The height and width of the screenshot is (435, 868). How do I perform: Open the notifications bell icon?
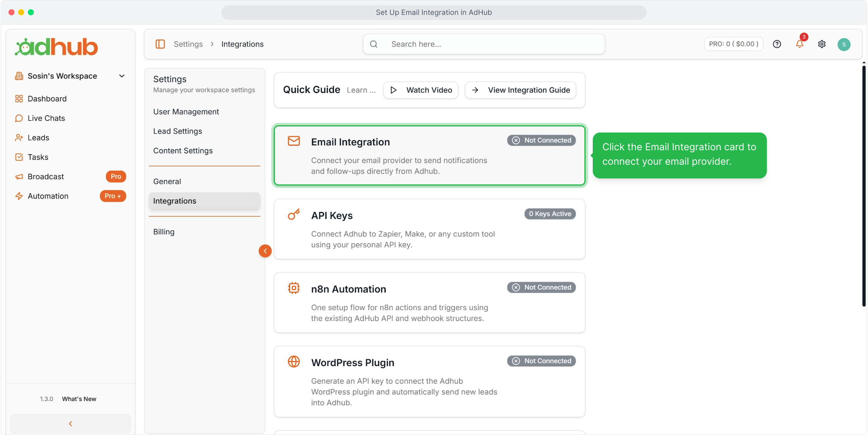pyautogui.click(x=800, y=44)
